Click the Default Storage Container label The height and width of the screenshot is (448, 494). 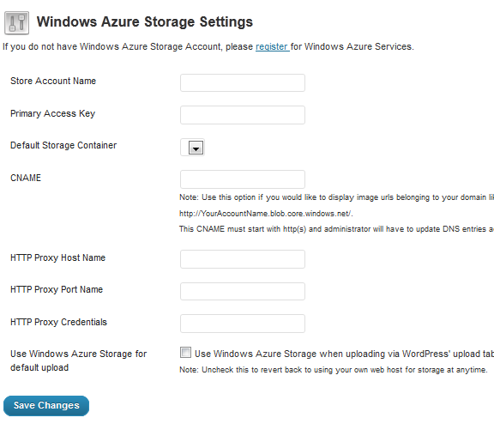tap(63, 145)
